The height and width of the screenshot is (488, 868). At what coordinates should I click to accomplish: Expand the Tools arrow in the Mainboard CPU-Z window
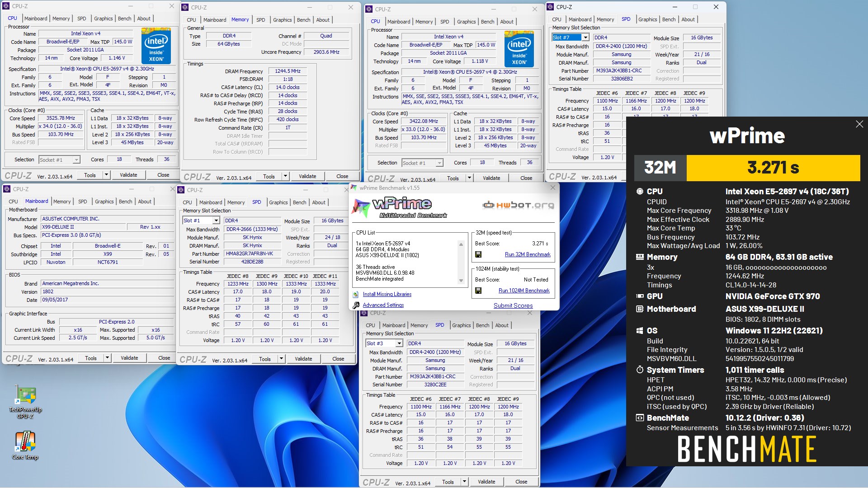pyautogui.click(x=107, y=358)
